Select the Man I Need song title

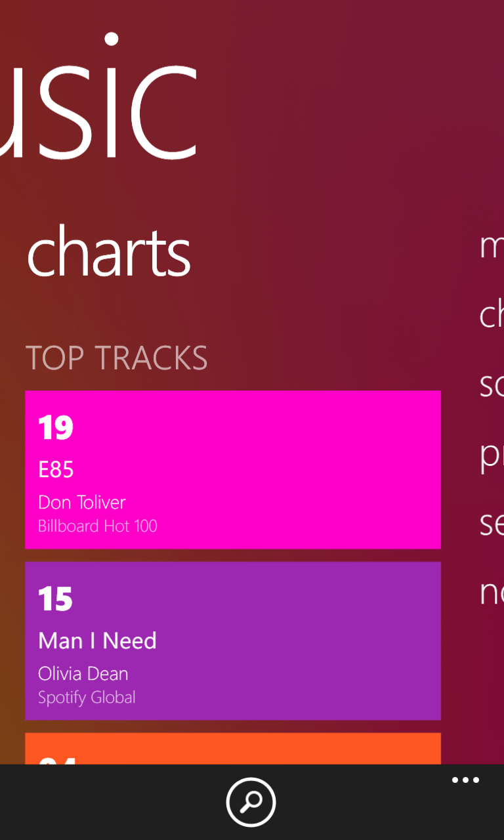(97, 640)
